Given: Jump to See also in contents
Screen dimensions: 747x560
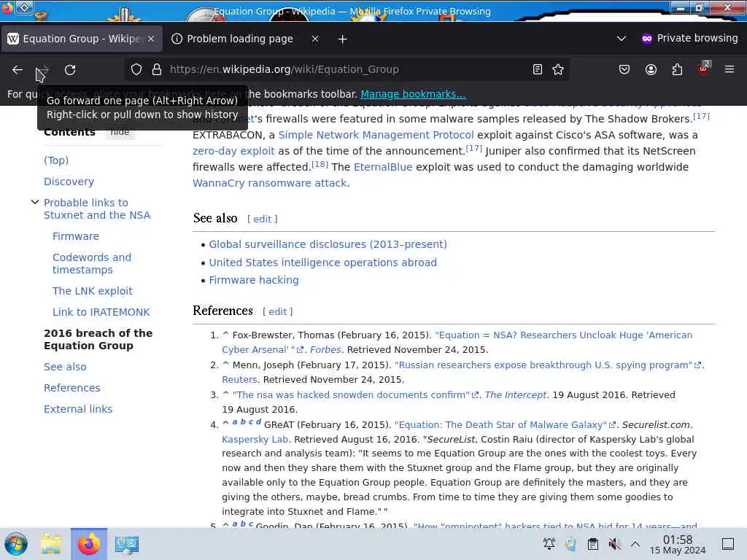Looking at the screenshot, I should (65, 367).
